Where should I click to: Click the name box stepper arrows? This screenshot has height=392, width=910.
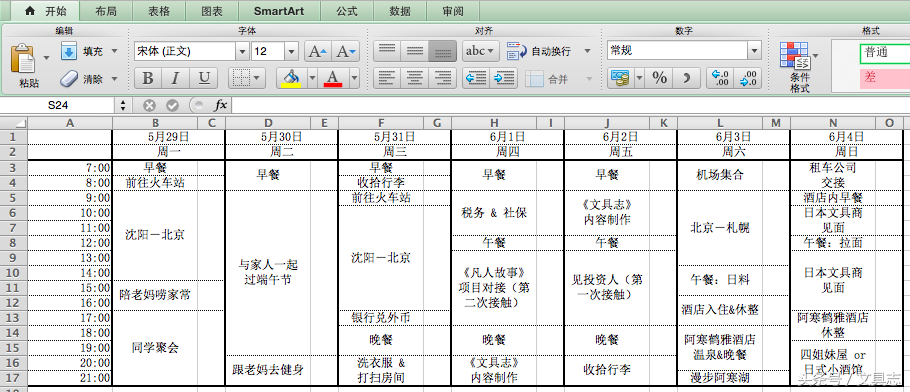[122, 105]
